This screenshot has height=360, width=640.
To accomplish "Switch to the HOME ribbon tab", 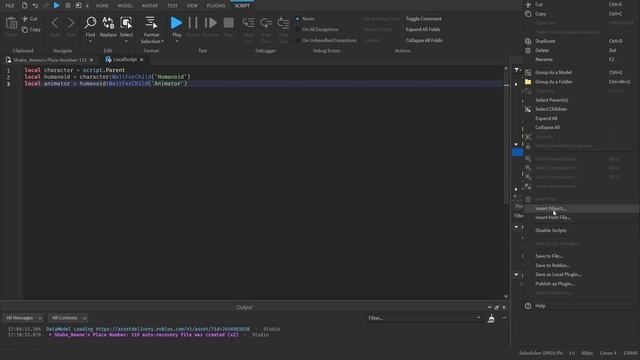I will (x=102, y=6).
